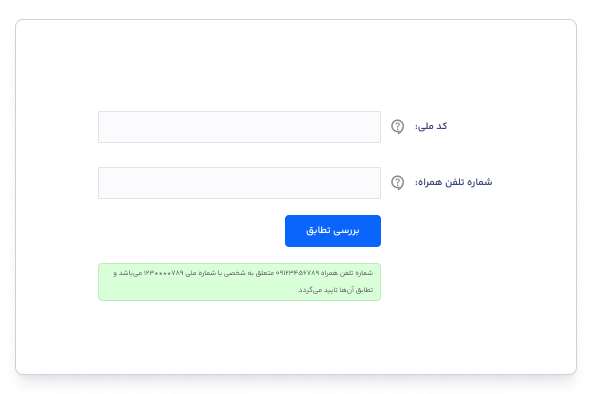Image resolution: width=592 pixels, height=394 pixels.
Task: Click the green confirmation message box
Action: click(239, 282)
